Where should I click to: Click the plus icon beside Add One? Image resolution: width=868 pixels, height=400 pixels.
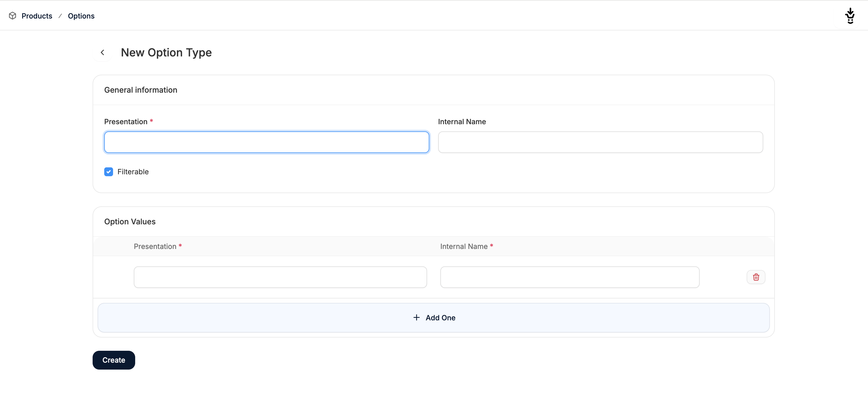(x=417, y=317)
